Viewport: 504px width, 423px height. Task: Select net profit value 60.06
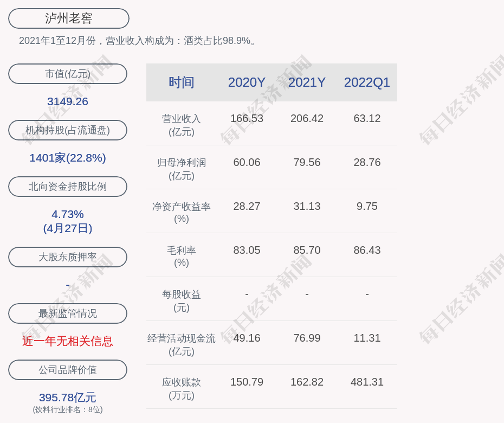click(x=247, y=162)
